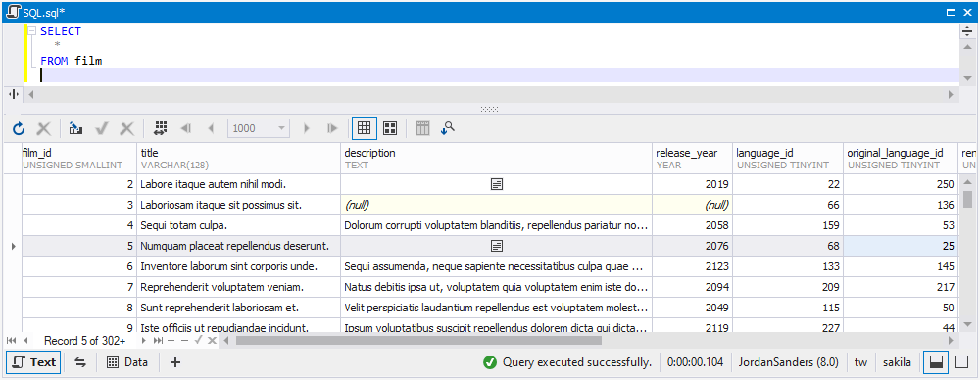This screenshot has width=980, height=380.
Task: Switch to grid view mode
Action: pos(364,128)
